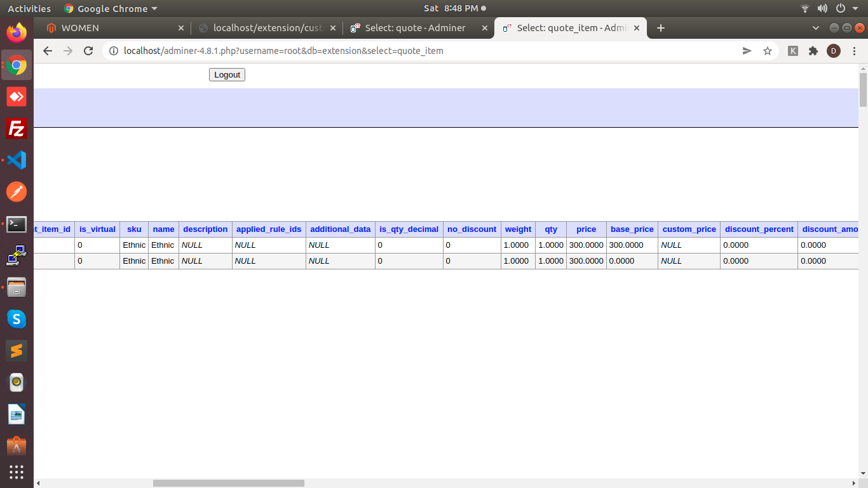Viewport: 868px width, 488px height.
Task: Open the Terminal from the dock
Action: 17,224
